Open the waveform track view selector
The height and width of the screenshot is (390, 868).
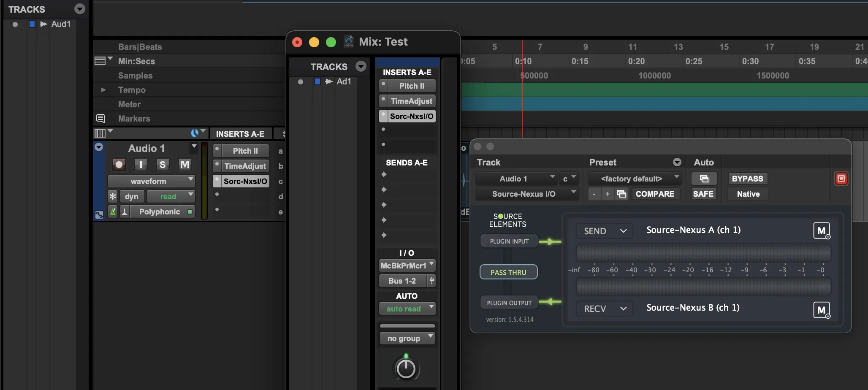point(151,181)
